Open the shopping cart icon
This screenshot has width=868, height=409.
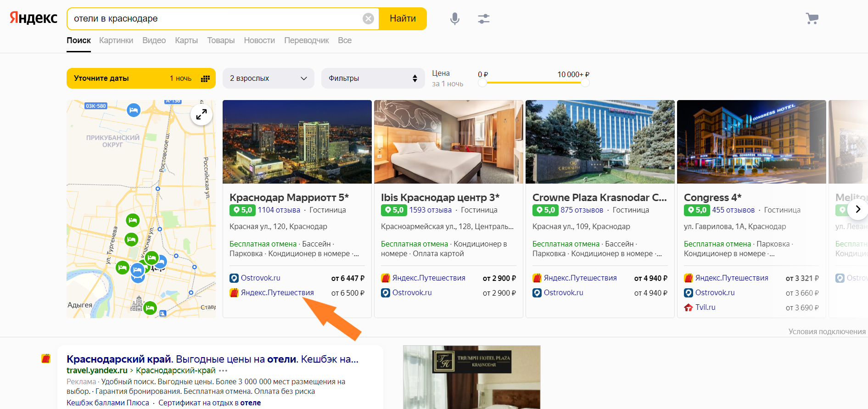tap(812, 18)
